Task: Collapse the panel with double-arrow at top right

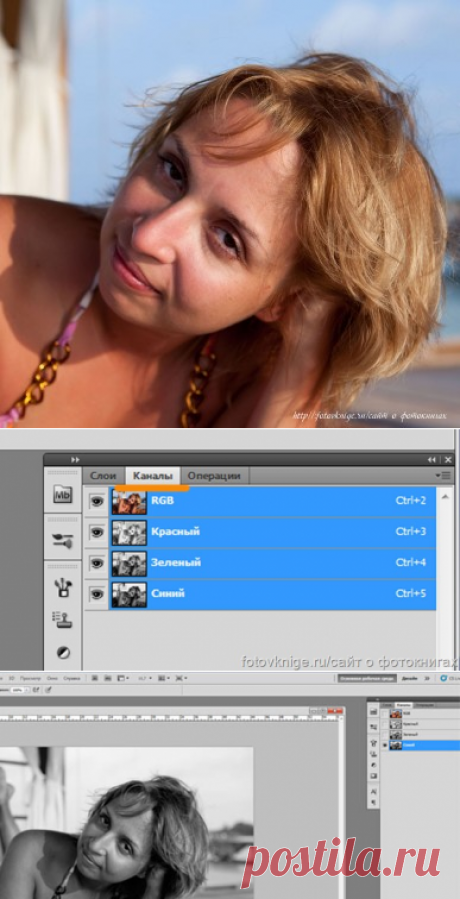Action: [431, 460]
